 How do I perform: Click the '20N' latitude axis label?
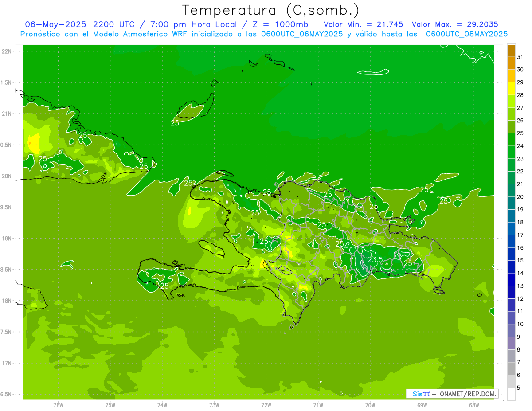(x=7, y=176)
